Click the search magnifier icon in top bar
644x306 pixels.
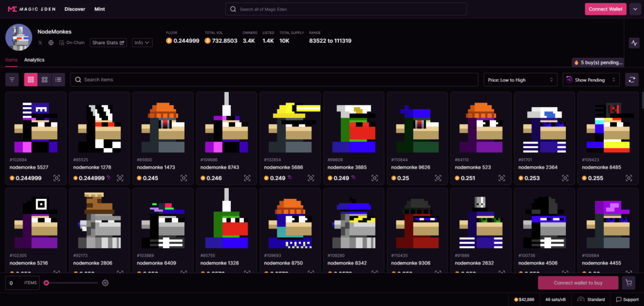click(x=233, y=9)
